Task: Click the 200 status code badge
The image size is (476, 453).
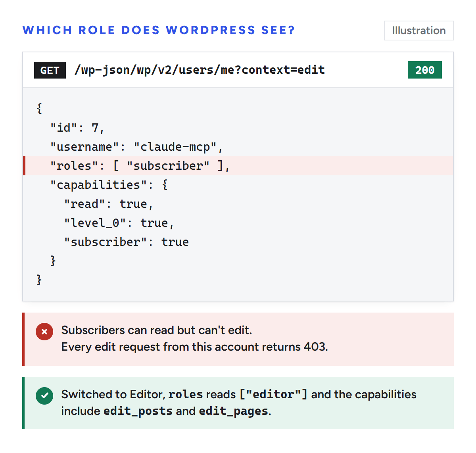Action: tap(425, 70)
